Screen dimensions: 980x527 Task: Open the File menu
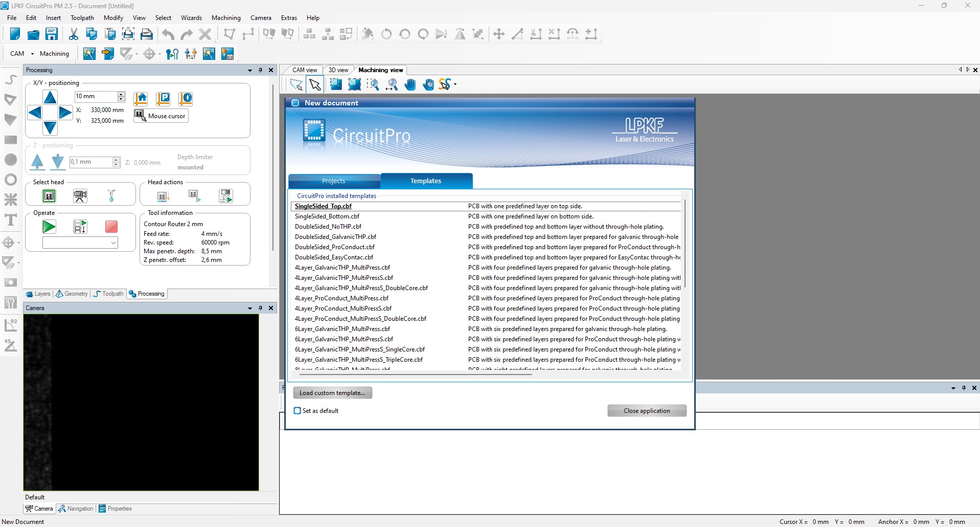[12, 17]
